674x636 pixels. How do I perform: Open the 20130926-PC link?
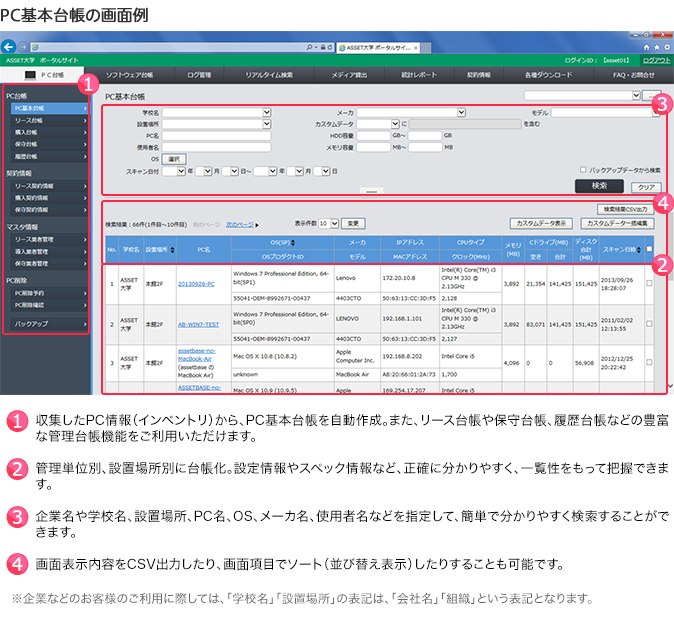pos(196,284)
